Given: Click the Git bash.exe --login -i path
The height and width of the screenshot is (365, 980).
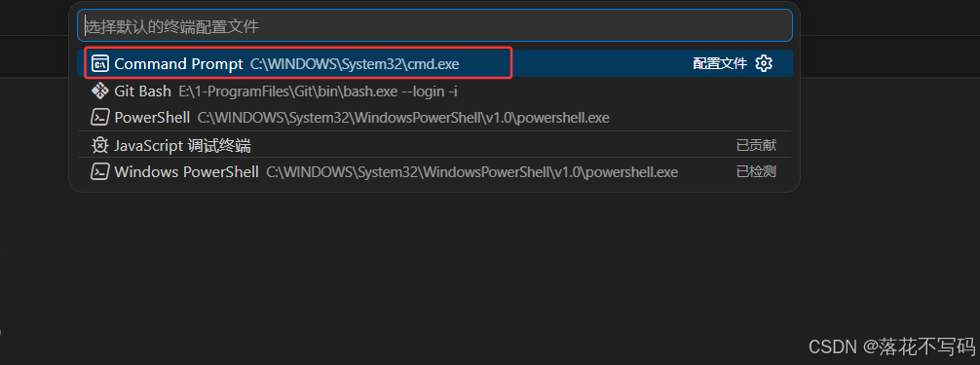Looking at the screenshot, I should pyautogui.click(x=319, y=91).
